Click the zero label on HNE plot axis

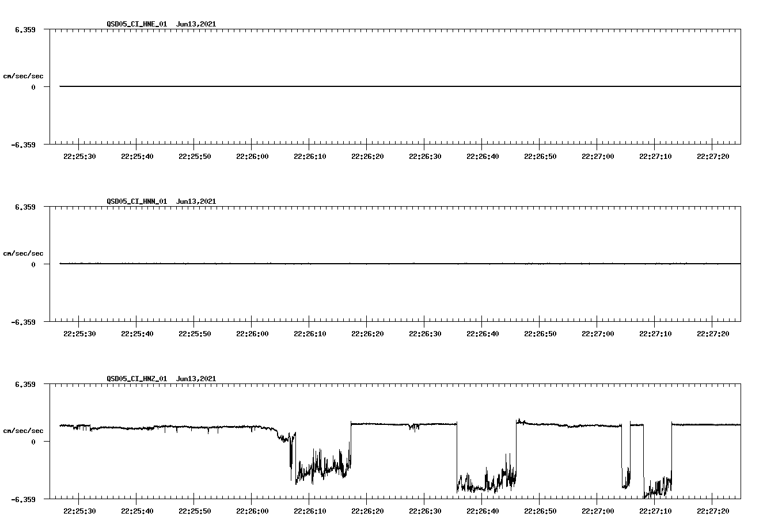pos(33,87)
